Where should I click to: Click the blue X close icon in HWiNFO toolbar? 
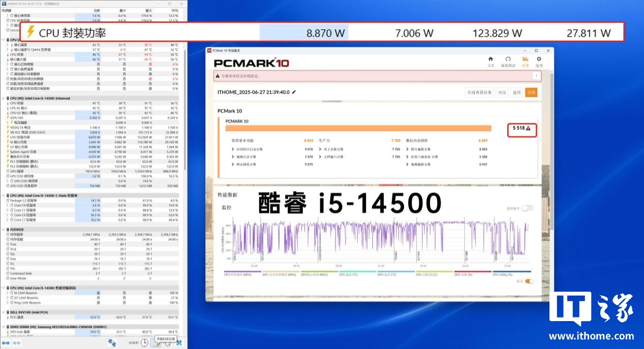coord(178,343)
